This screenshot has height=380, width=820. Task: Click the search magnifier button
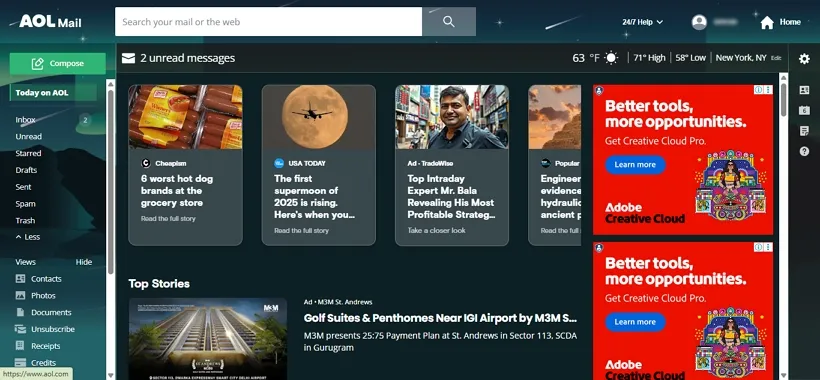[449, 21]
